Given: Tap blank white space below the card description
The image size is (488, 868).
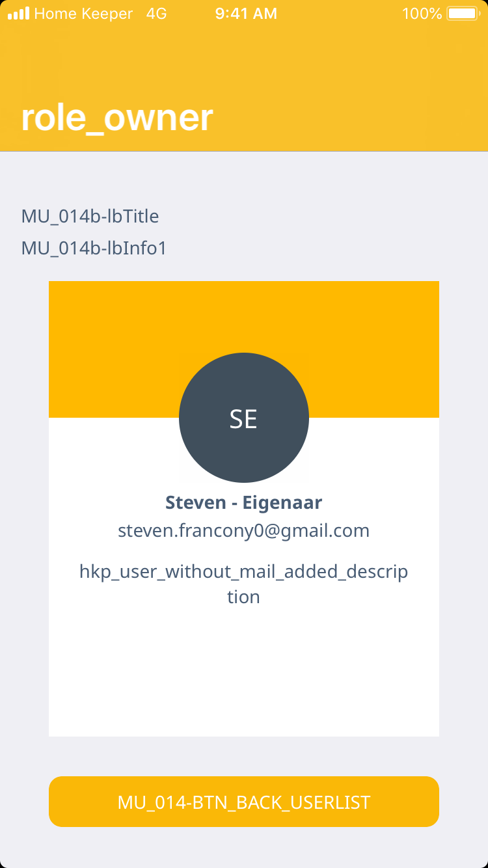Looking at the screenshot, I should pyautogui.click(x=244, y=670).
